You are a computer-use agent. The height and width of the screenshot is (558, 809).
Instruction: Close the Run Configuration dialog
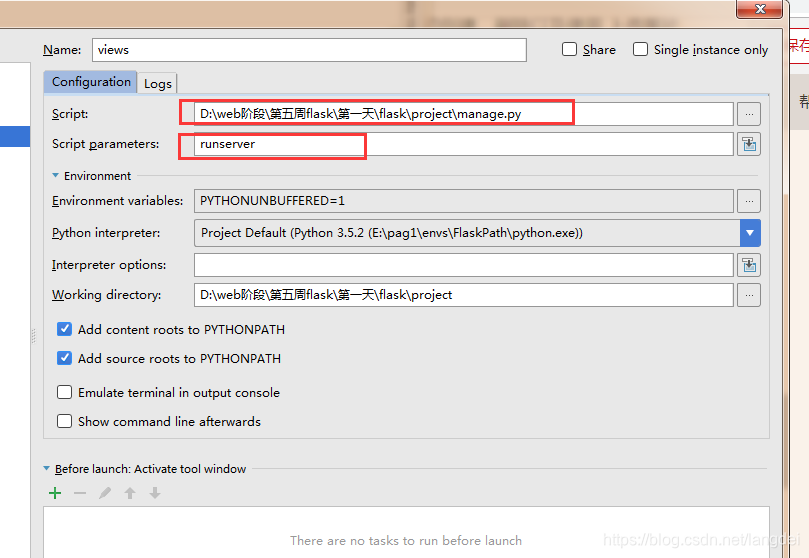pyautogui.click(x=759, y=9)
